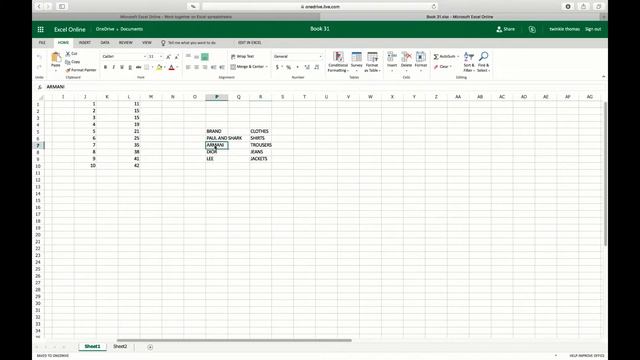
Task: Toggle Strikethrough formatting
Action: tap(138, 67)
